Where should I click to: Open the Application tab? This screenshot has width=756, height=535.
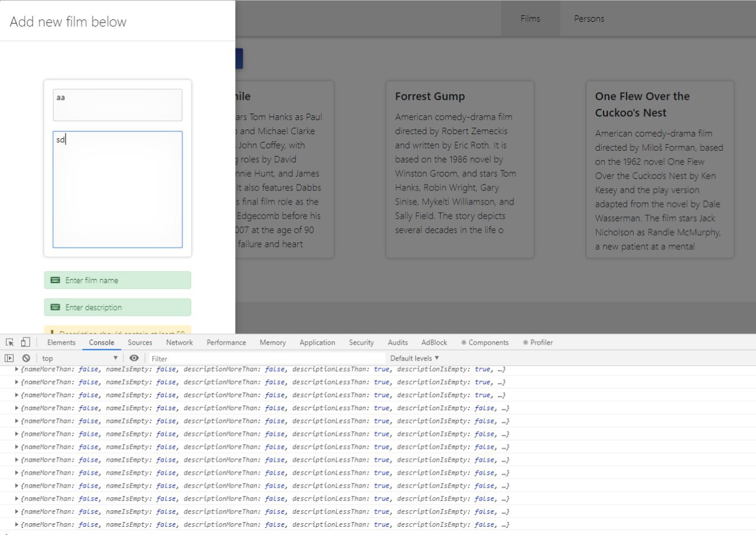click(317, 342)
